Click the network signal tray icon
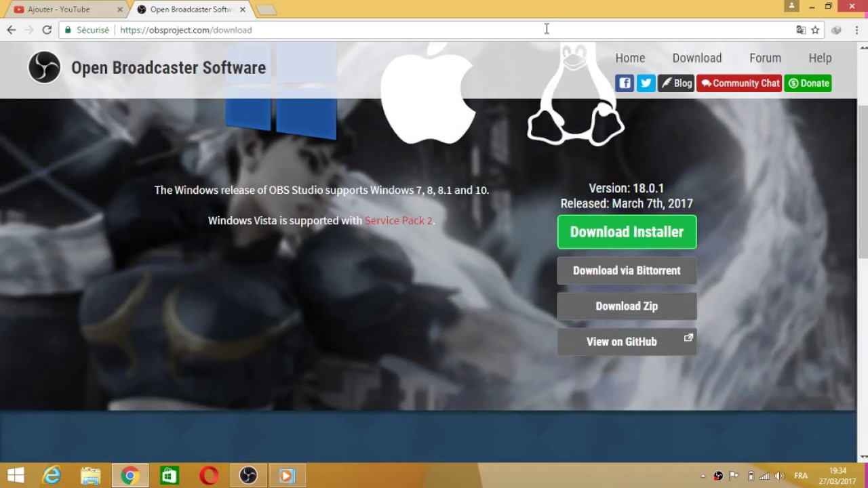The width and height of the screenshot is (868, 488). pyautogui.click(x=765, y=476)
